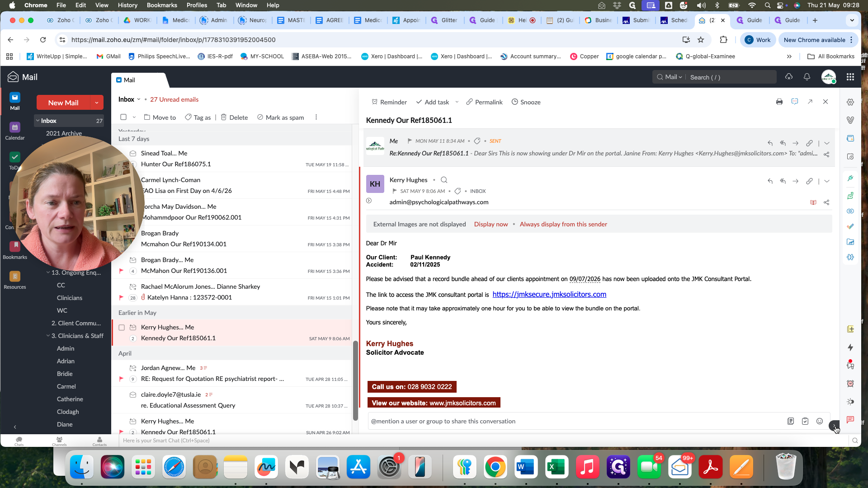Toggle flag on Request for Quotation email

[121, 379]
